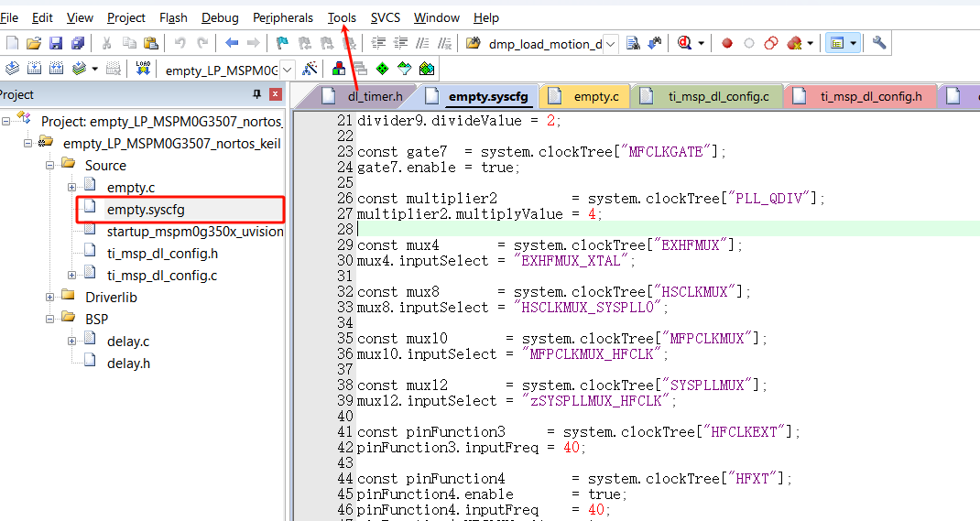Click the Redo arrow icon
Viewport: 980px width, 521px height.
tap(202, 43)
